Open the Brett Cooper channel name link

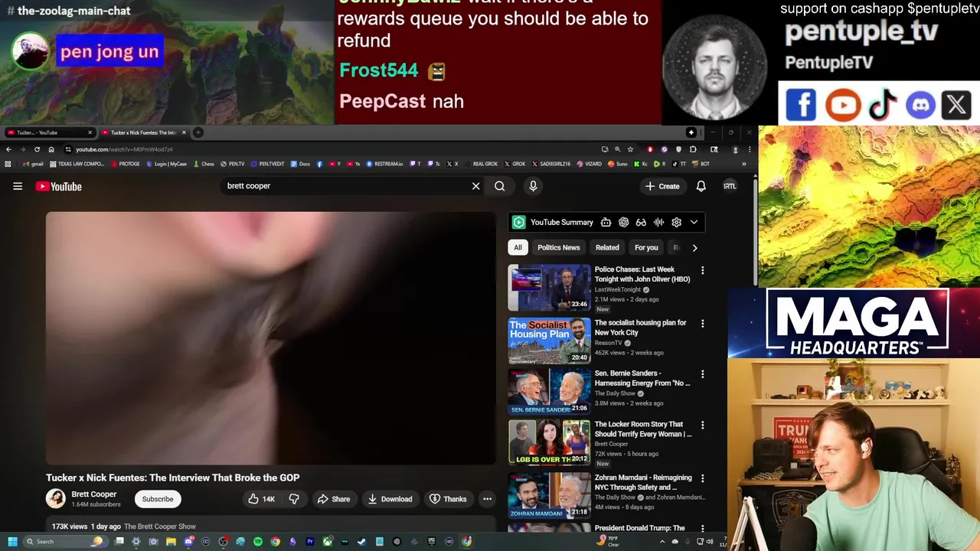94,494
